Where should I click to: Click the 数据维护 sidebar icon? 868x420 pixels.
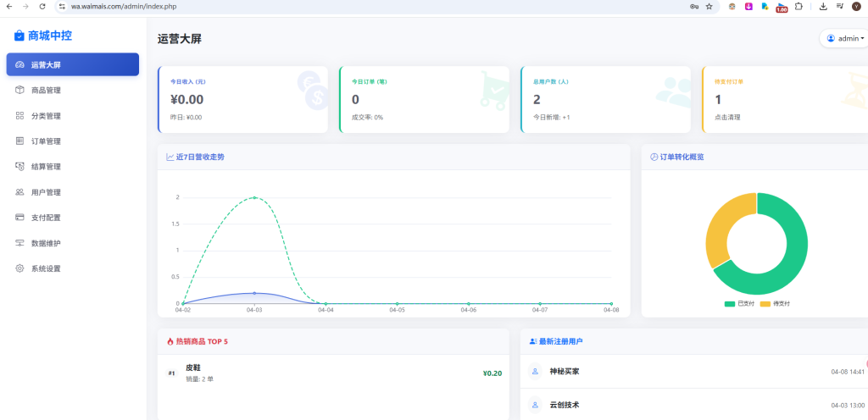19,243
